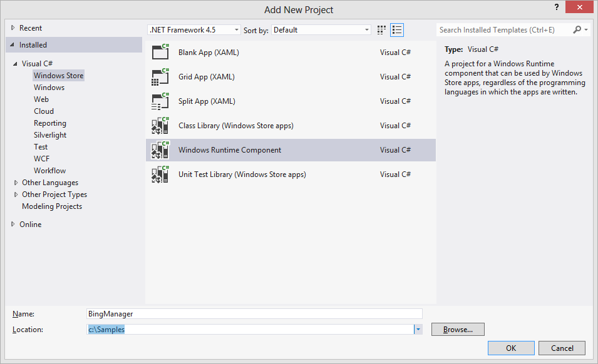The width and height of the screenshot is (598, 364).
Task: Click the Windows Runtime Component icon
Action: tap(160, 150)
